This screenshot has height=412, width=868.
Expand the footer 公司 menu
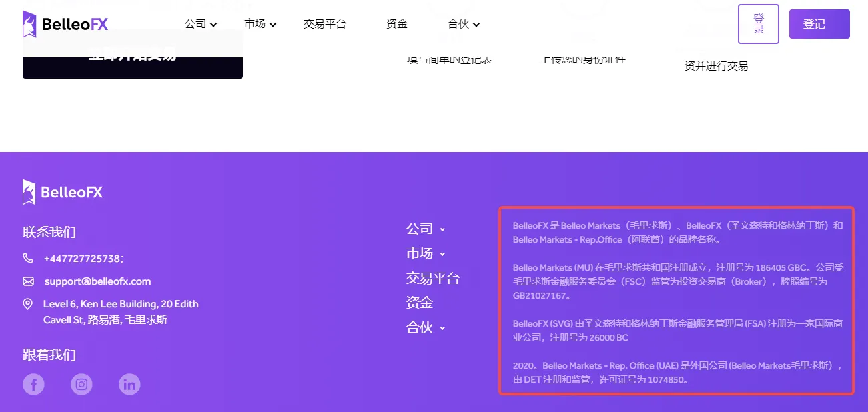(426, 229)
